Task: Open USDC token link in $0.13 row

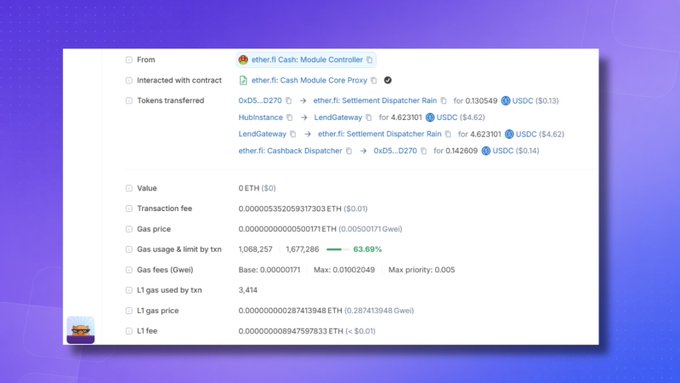Action: point(523,101)
